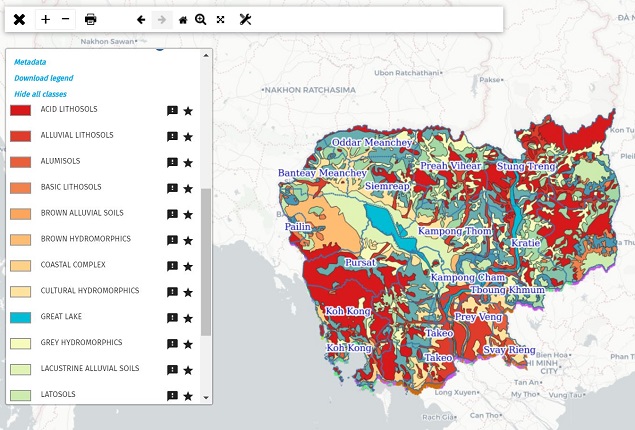
Task: Zoom out using the minus button
Action: coord(66,19)
